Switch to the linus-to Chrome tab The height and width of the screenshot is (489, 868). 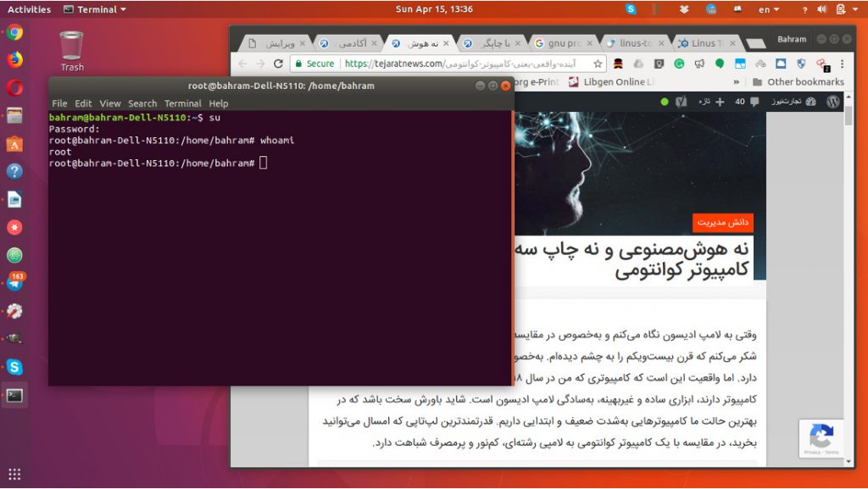tap(635, 43)
